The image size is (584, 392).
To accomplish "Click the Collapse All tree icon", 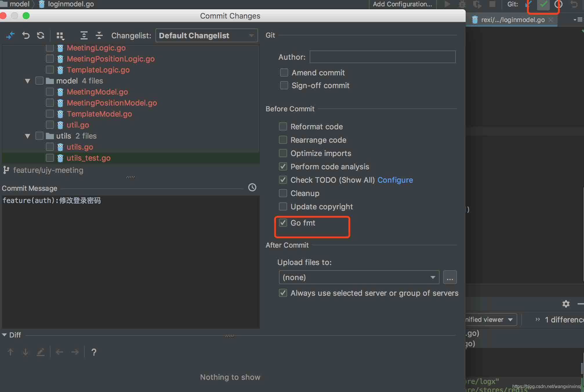I will [99, 35].
